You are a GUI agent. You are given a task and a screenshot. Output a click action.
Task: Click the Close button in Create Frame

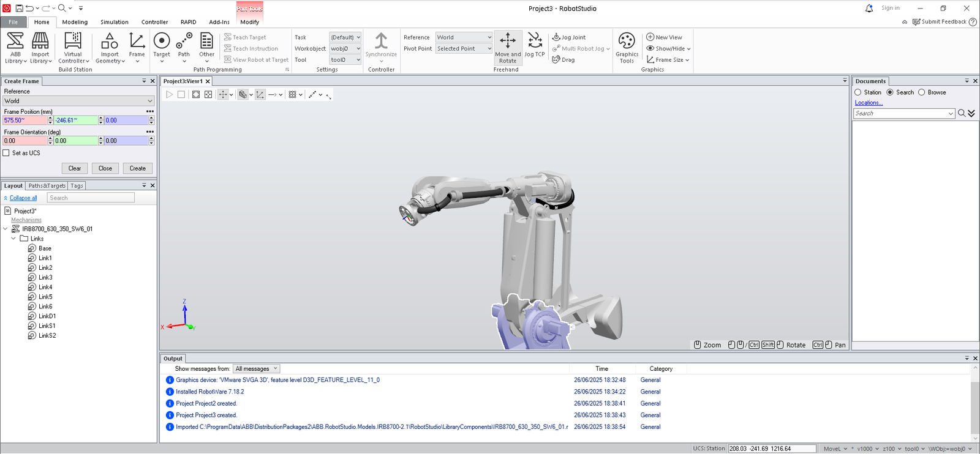(105, 168)
